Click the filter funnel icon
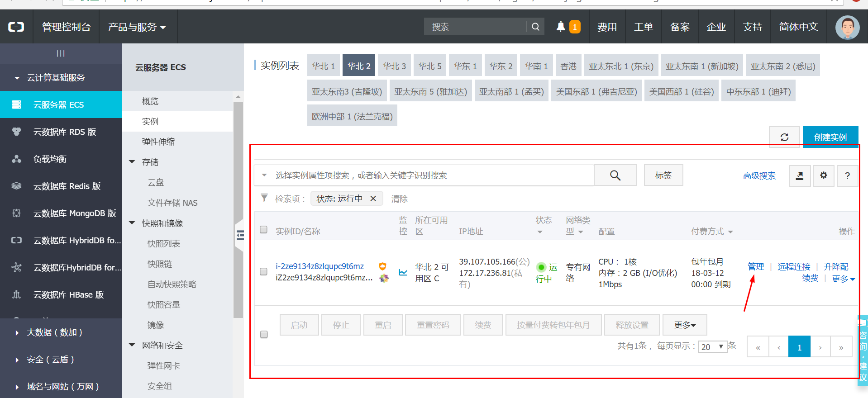Screen dimensions: 868x398 [x=264, y=198]
